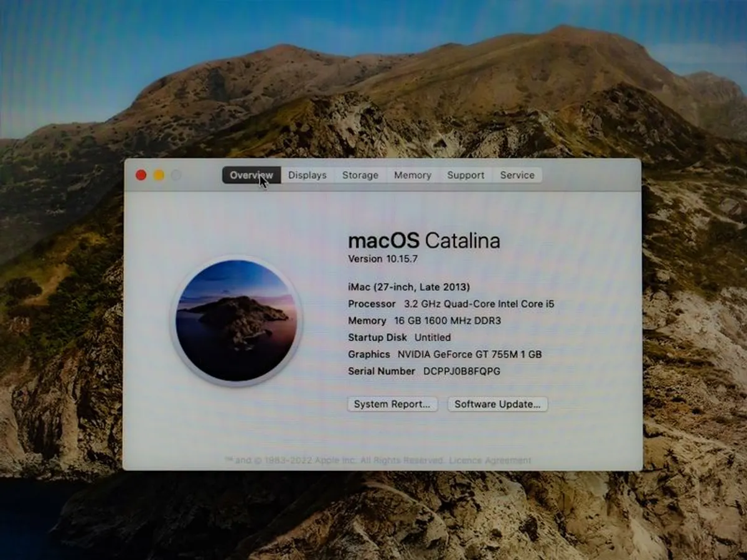The image size is (747, 560).
Task: Open the Memory tab
Action: (413, 175)
